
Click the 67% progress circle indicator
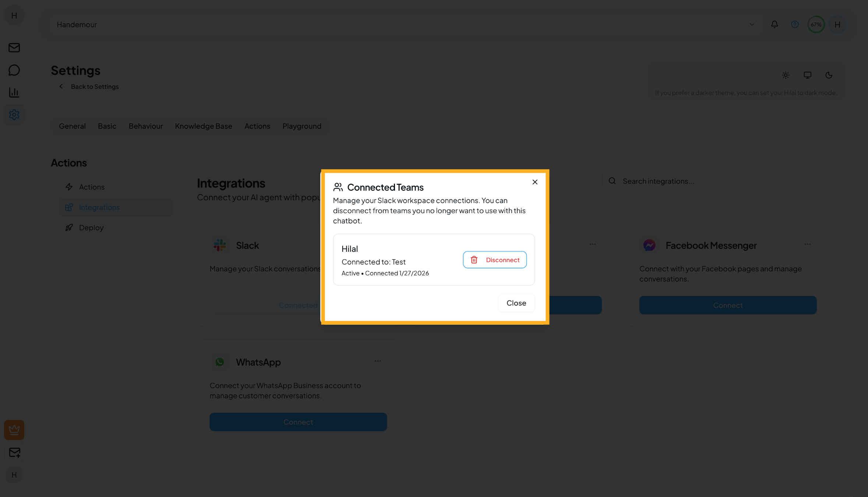816,24
